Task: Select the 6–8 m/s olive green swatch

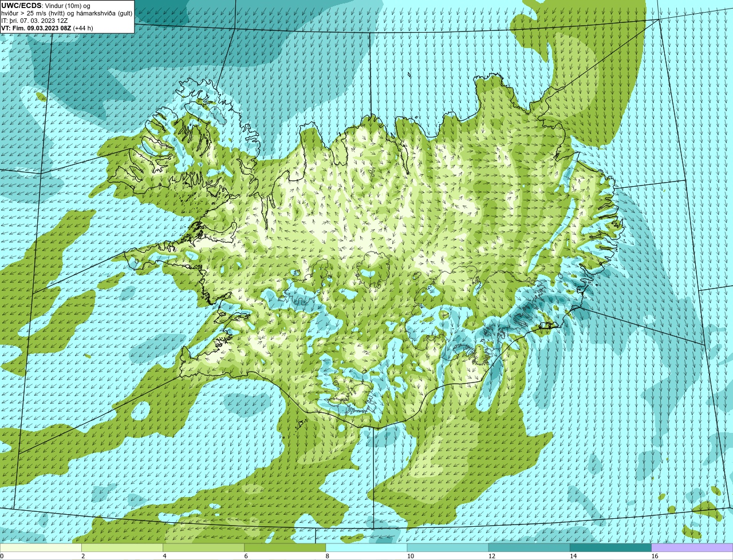Action: click(285, 547)
